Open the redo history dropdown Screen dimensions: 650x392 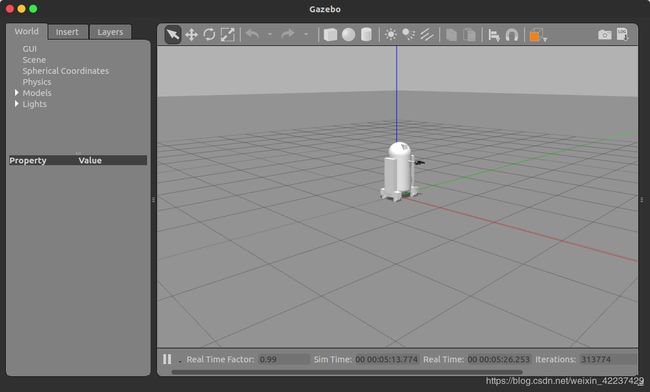[x=306, y=34]
